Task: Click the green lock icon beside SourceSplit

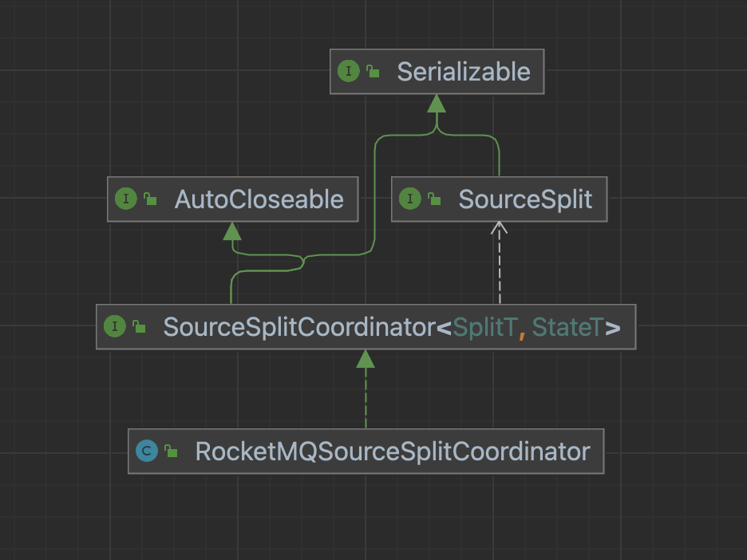Action: (434, 199)
